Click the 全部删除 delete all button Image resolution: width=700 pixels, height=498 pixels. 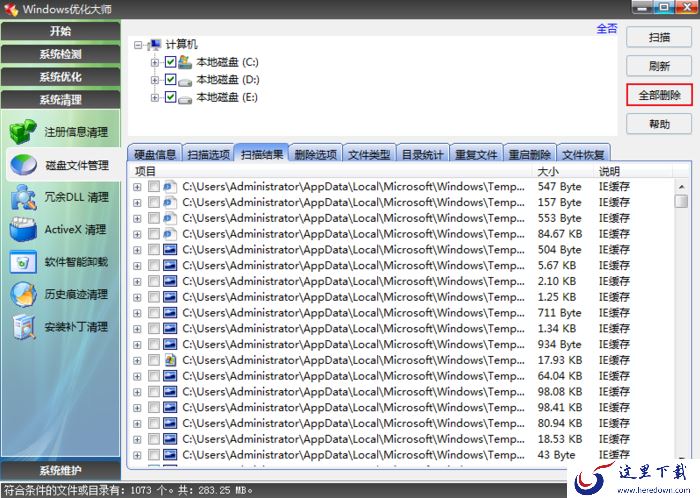(x=659, y=95)
